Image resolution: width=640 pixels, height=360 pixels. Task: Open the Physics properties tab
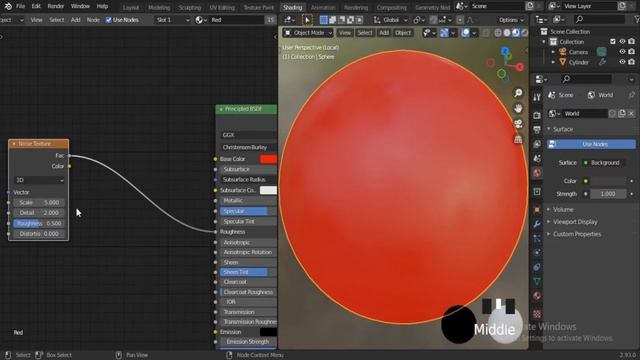pyautogui.click(x=537, y=253)
